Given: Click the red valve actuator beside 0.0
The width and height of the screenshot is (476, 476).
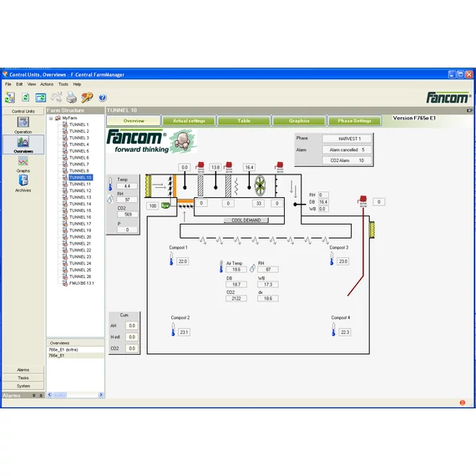Looking at the screenshot, I should click(200, 167).
